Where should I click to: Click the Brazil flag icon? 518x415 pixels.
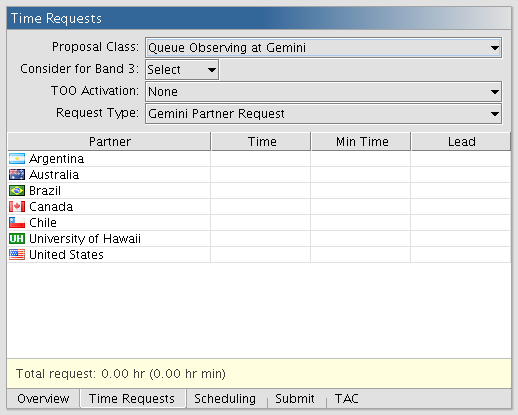17,191
